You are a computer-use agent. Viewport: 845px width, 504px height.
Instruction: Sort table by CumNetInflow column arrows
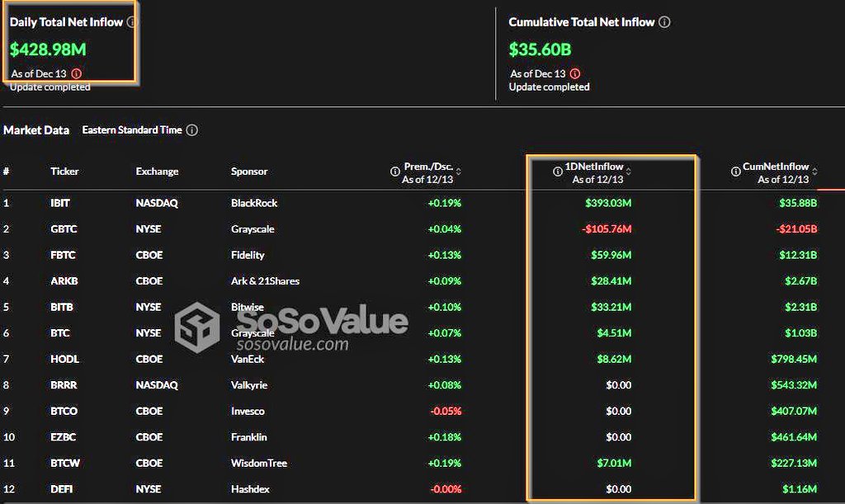[x=814, y=172]
